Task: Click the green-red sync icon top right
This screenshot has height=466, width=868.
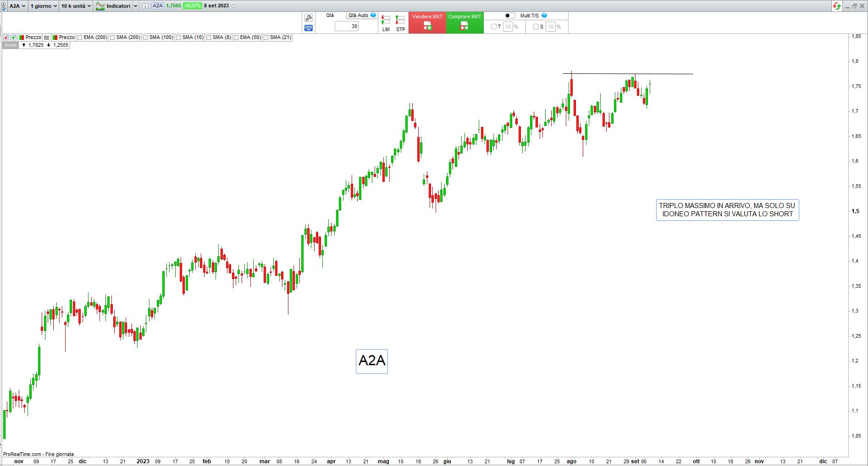Action: pyautogui.click(x=837, y=6)
